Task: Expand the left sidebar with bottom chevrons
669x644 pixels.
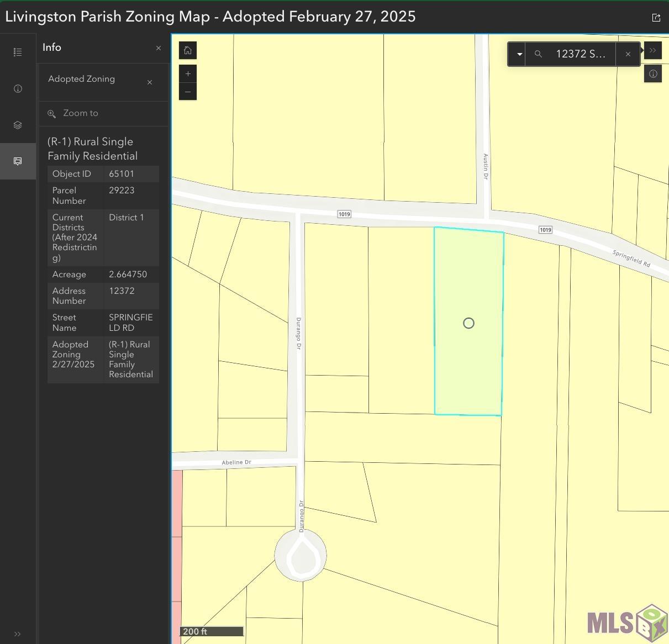Action: tap(18, 634)
